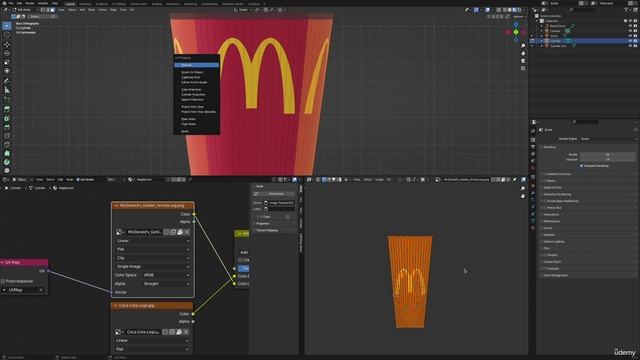Viewport: 640px width, 360px height.
Task: Expand the Color Management panel
Action: [588, 276]
